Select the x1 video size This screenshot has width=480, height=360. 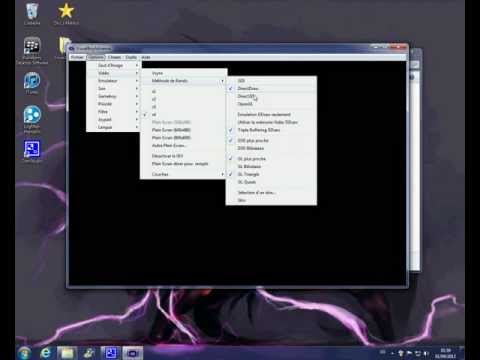click(183, 91)
